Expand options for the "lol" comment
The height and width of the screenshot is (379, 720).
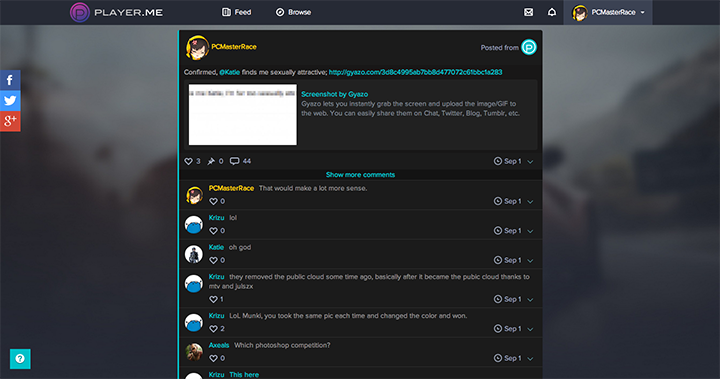coord(530,231)
